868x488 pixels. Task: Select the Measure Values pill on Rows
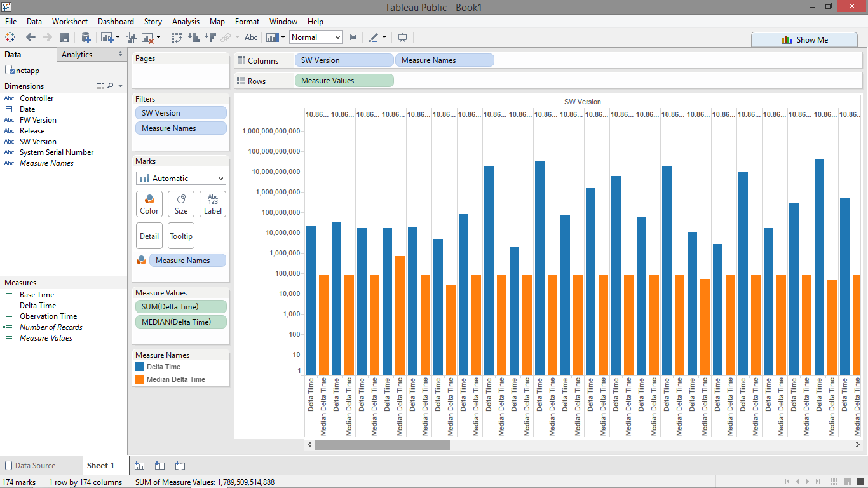(x=344, y=81)
